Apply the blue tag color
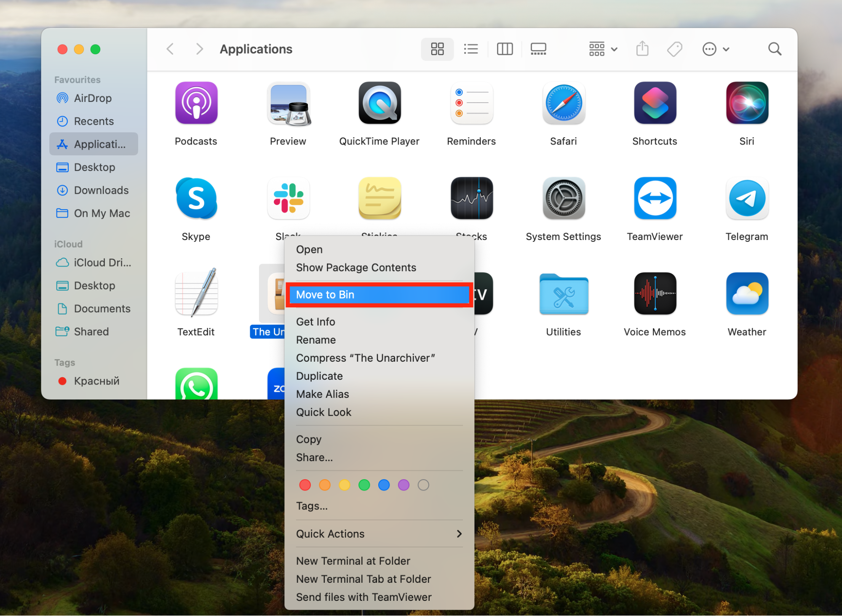The height and width of the screenshot is (616, 842). [x=384, y=485]
